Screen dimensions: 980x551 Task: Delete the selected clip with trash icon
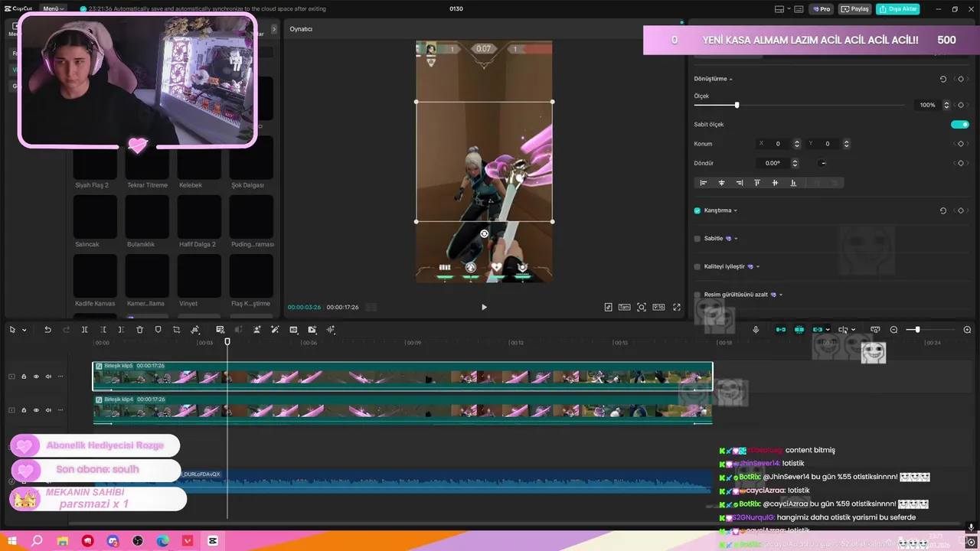139,330
